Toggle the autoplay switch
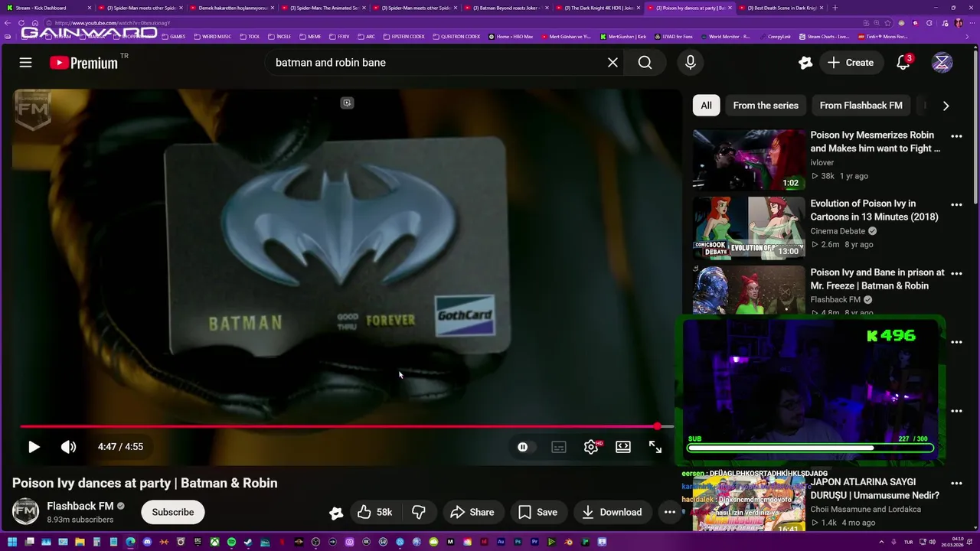Image resolution: width=980 pixels, height=551 pixels. tap(523, 447)
